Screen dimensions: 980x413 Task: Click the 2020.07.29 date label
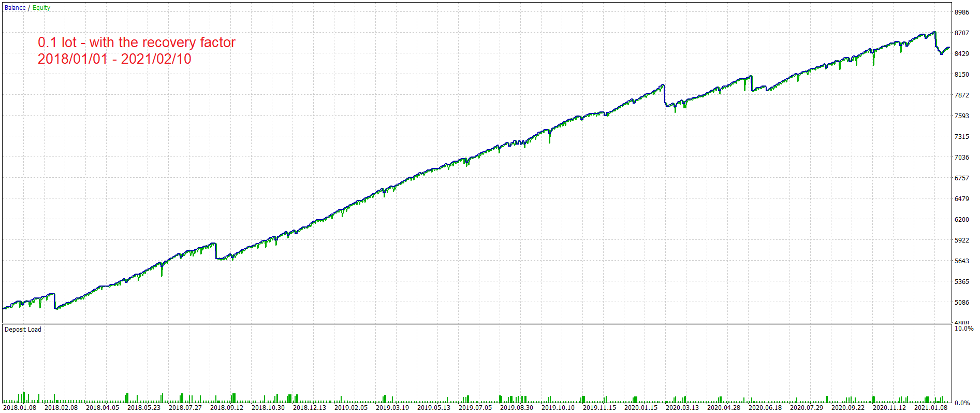click(807, 408)
